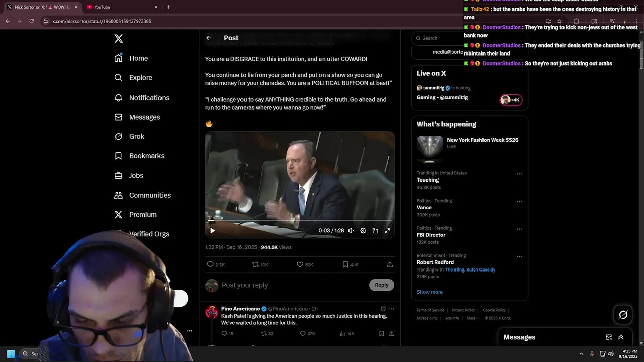Switch to the YouTube tab
644x362 pixels.
(122, 7)
